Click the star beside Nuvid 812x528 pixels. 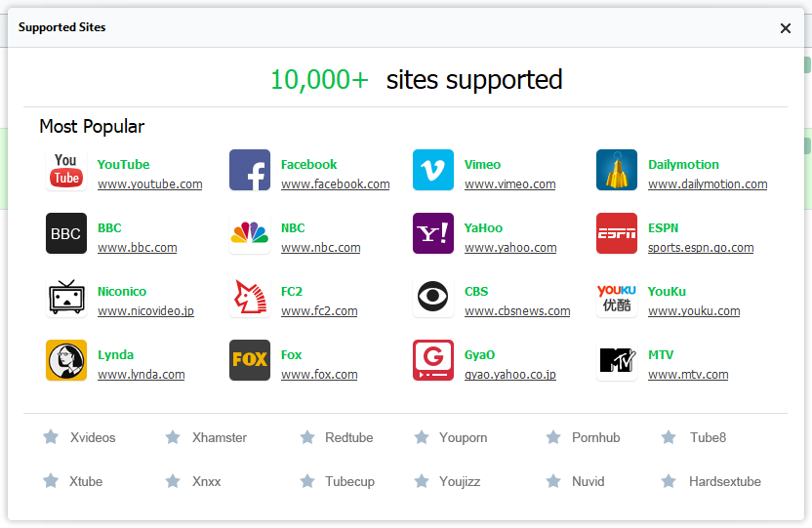[553, 481]
